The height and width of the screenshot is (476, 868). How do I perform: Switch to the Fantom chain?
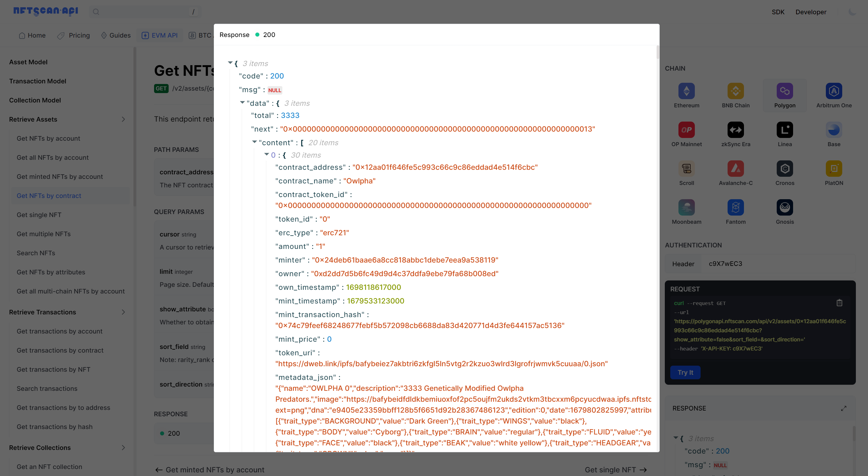(x=735, y=207)
